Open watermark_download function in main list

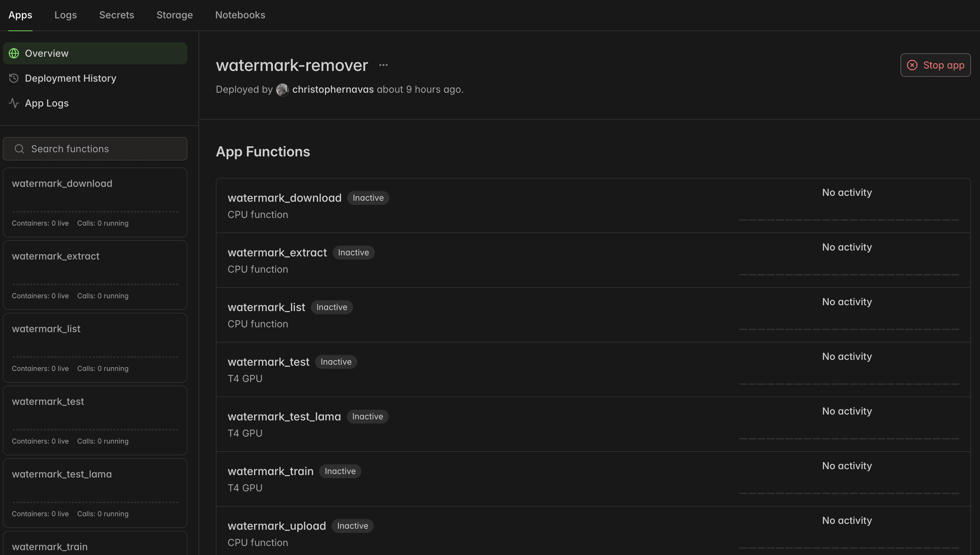284,198
